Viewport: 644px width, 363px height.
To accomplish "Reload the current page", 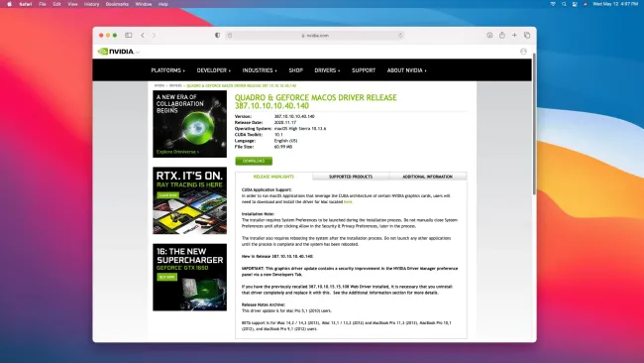I will [400, 36].
